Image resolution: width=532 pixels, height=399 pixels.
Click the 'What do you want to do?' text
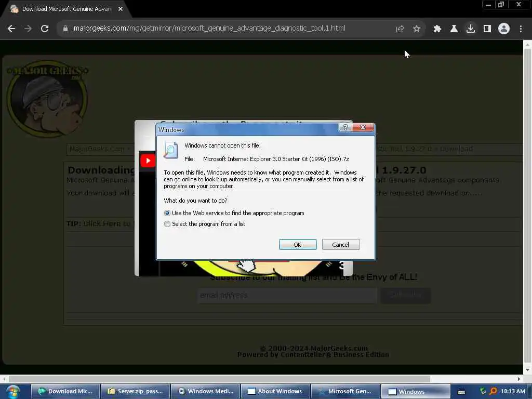pyautogui.click(x=195, y=201)
